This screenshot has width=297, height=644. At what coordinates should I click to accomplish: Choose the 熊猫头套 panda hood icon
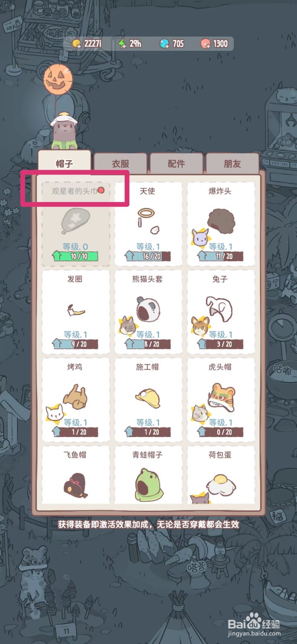pos(148,310)
